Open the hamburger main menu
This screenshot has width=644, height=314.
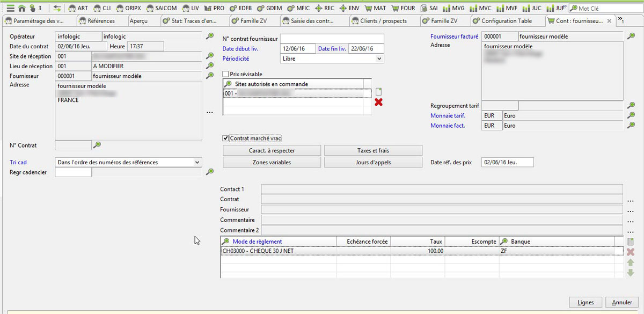10,8
